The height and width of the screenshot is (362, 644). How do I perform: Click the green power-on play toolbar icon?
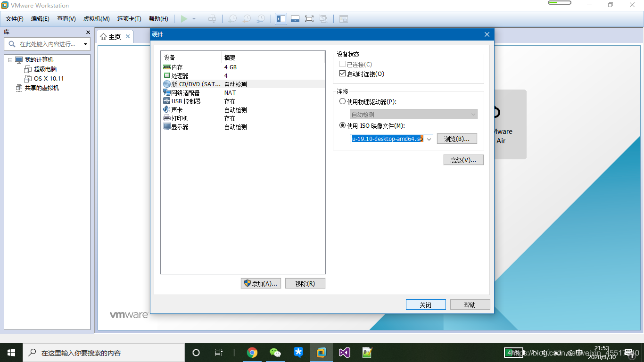point(184,19)
